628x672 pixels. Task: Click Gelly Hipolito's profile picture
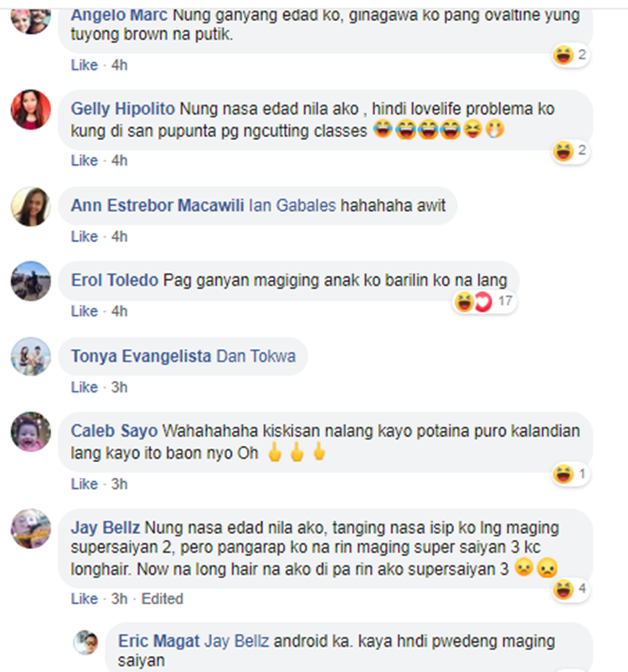30,110
